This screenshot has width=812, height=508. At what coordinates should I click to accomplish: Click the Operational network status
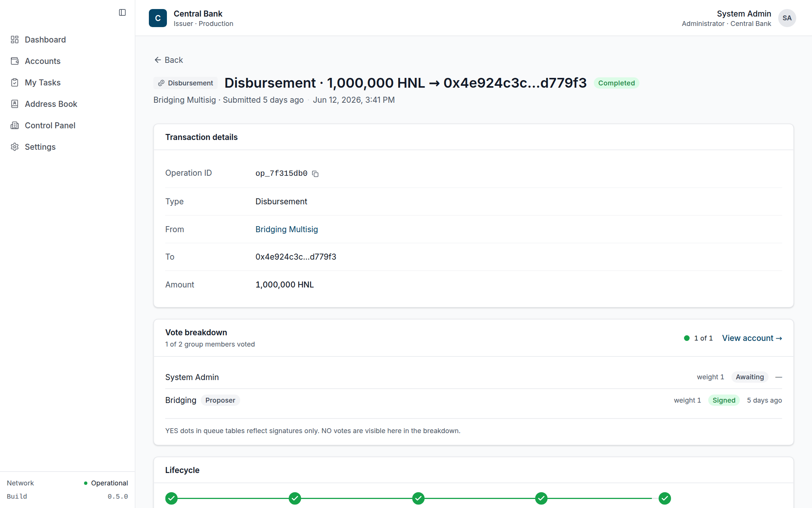[x=106, y=483]
